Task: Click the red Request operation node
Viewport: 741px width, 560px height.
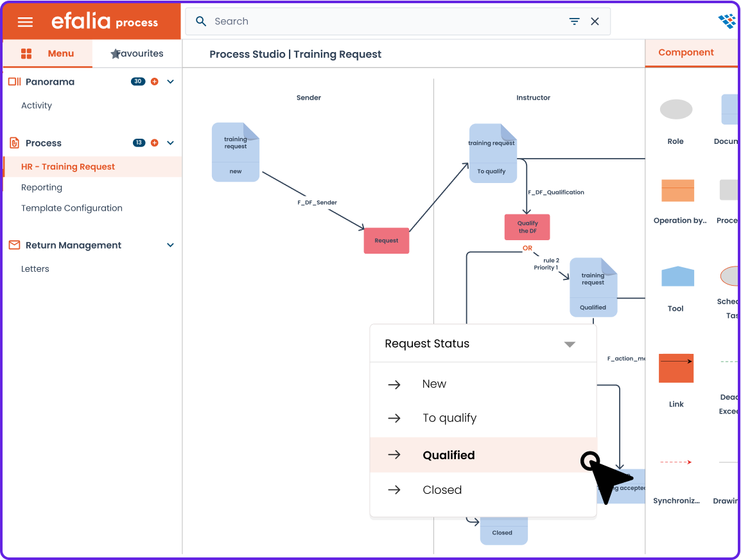Action: pos(386,241)
